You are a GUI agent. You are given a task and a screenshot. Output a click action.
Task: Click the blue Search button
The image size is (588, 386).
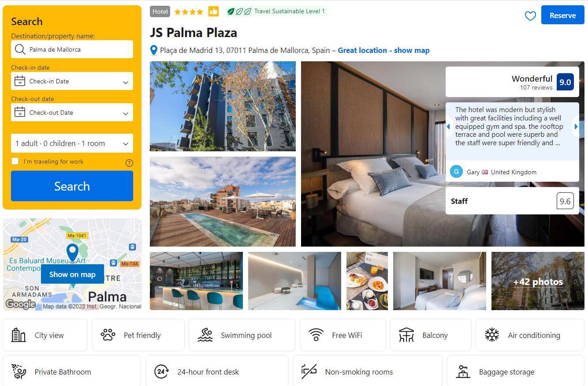pos(72,186)
